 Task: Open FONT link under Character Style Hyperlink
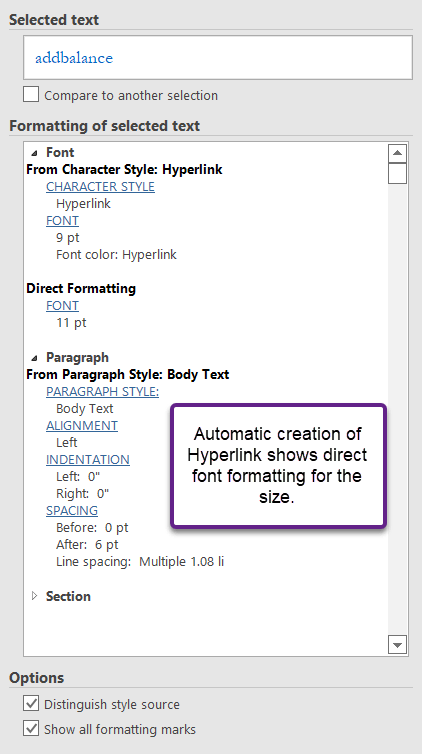point(62,221)
